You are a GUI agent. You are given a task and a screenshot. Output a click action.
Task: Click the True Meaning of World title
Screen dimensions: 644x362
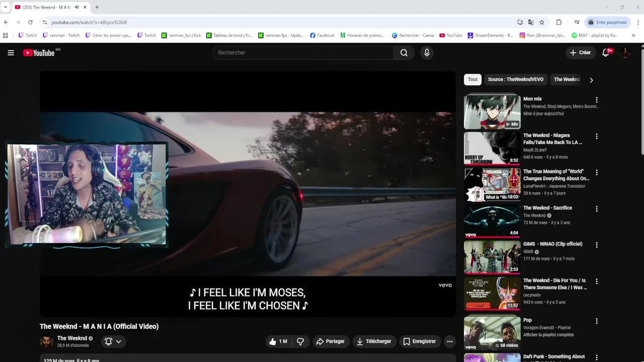556,175
